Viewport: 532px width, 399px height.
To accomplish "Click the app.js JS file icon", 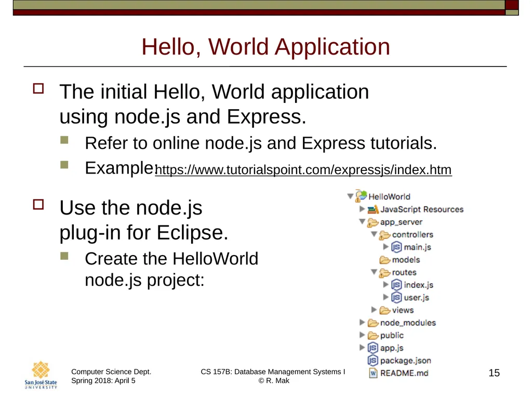I will [x=373, y=348].
